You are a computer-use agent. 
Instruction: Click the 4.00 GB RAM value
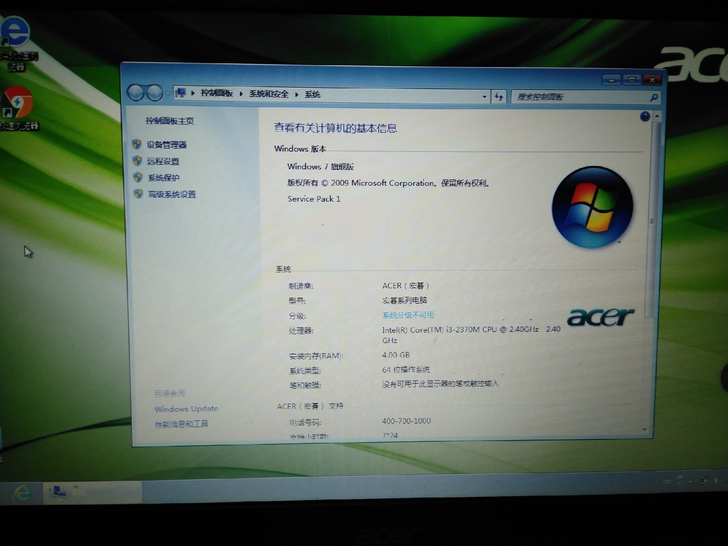tap(396, 355)
